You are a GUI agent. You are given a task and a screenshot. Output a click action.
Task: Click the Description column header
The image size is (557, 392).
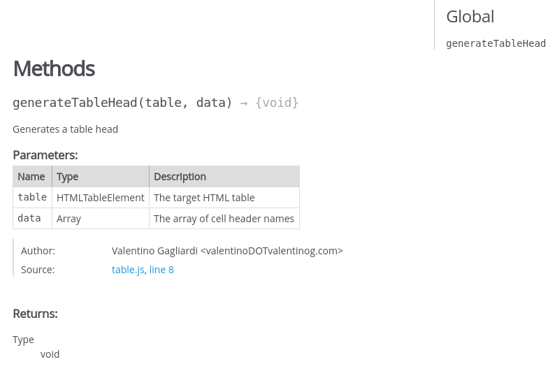click(x=224, y=177)
